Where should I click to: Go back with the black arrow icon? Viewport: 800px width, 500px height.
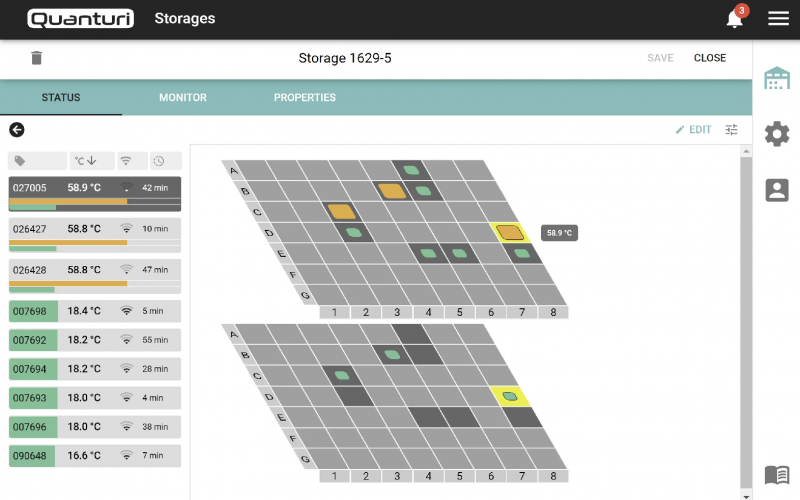17,129
